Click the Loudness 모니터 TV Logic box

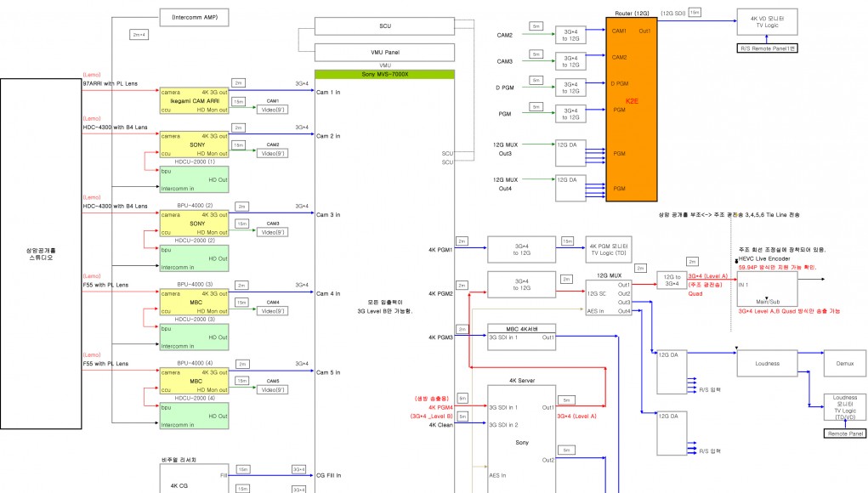pyautogui.click(x=845, y=407)
